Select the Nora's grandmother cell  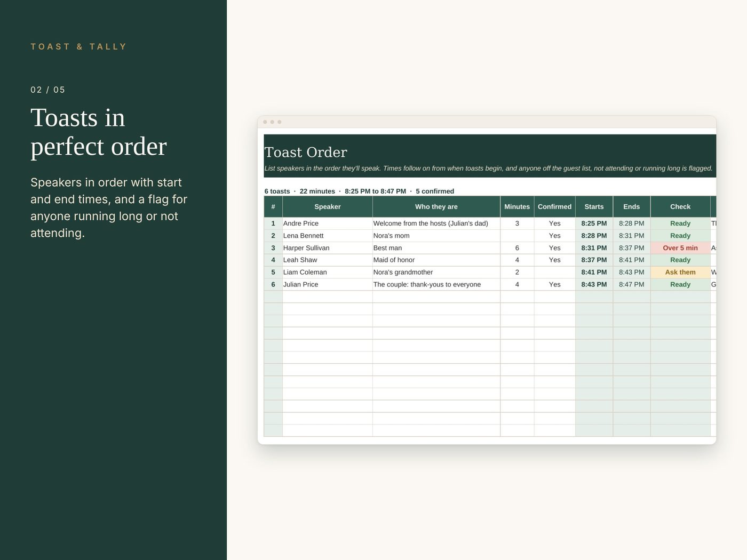pos(436,272)
